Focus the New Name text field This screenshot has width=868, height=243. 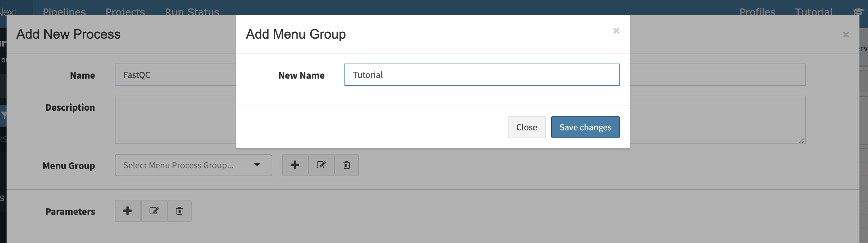(482, 75)
